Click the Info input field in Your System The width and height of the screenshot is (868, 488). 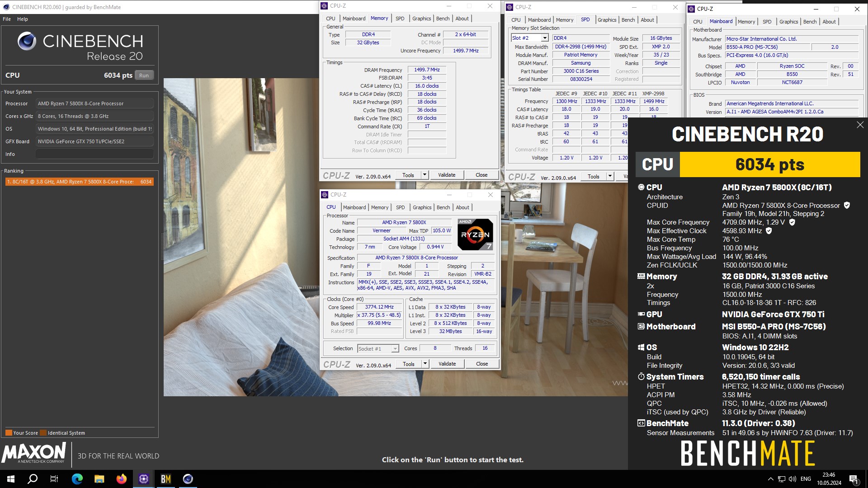pyautogui.click(x=94, y=154)
